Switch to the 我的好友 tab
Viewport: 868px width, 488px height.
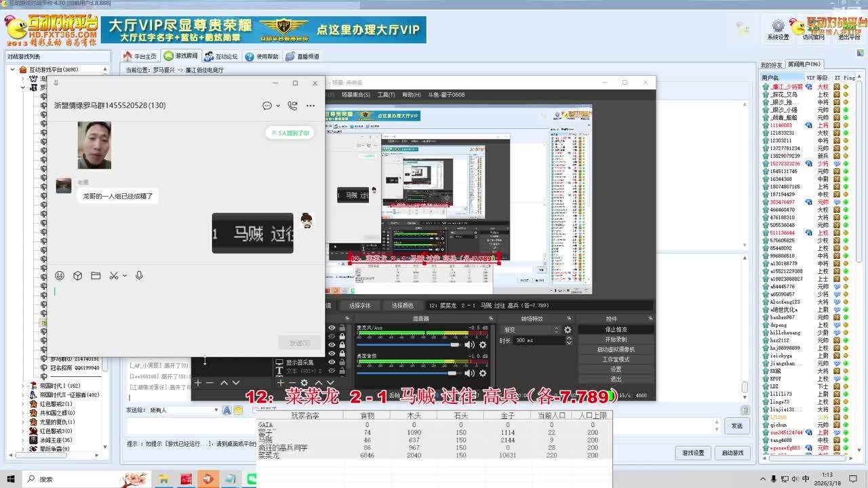(771, 64)
